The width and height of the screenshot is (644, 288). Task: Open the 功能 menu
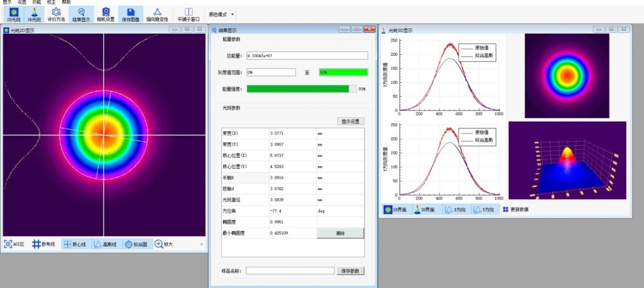click(36, 3)
